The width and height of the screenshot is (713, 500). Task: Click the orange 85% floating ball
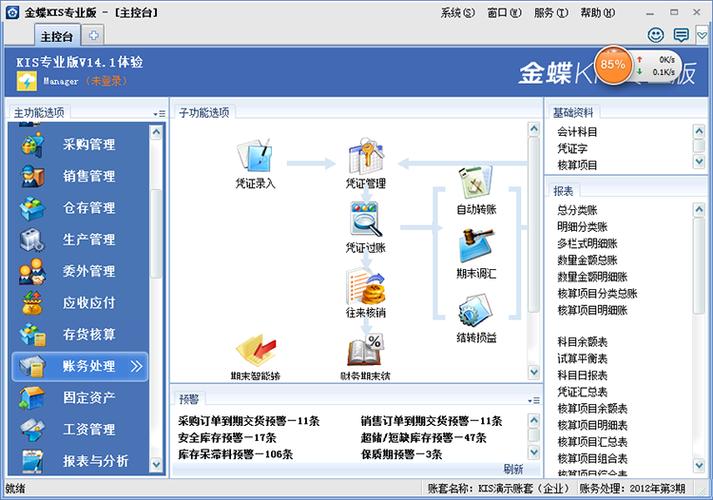613,65
